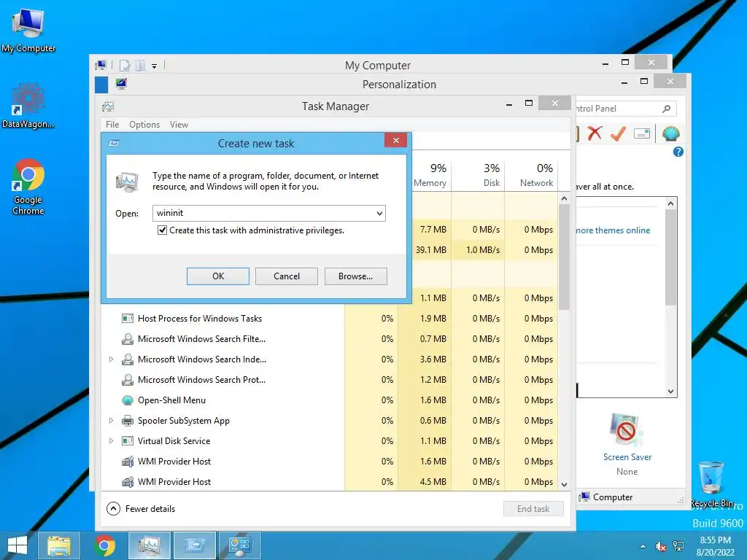Sort by the Disk column header
Image resolution: width=747 pixels, height=560 pixels.
[478, 175]
